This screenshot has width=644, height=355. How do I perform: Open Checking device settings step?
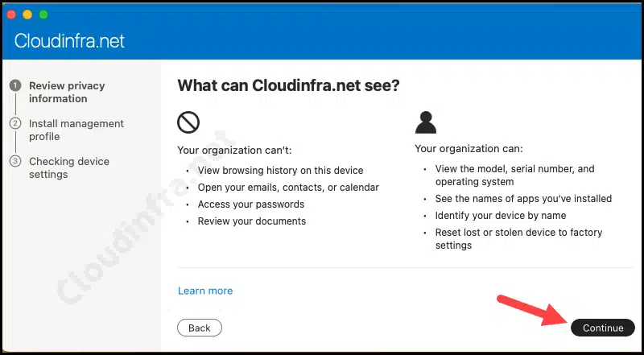pos(69,167)
